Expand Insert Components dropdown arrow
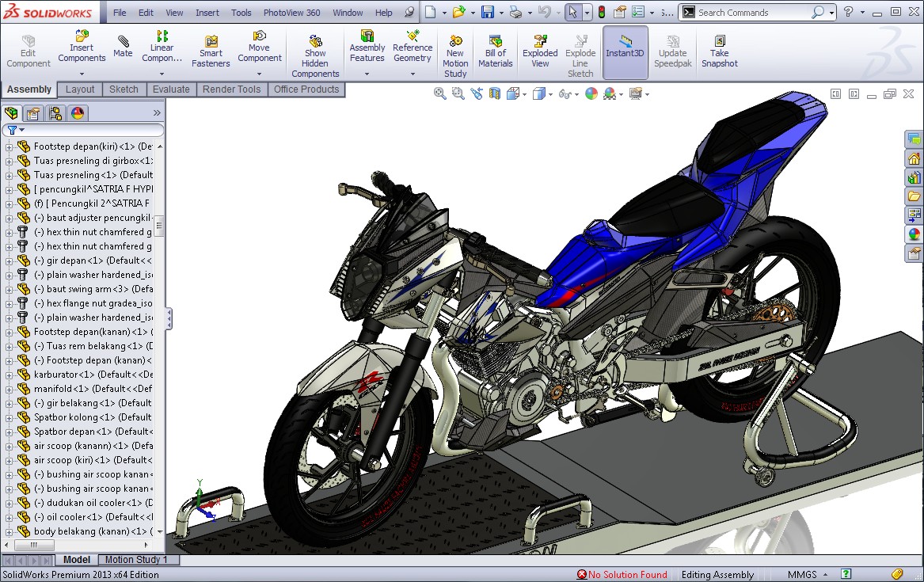The image size is (924, 582). coord(82,74)
